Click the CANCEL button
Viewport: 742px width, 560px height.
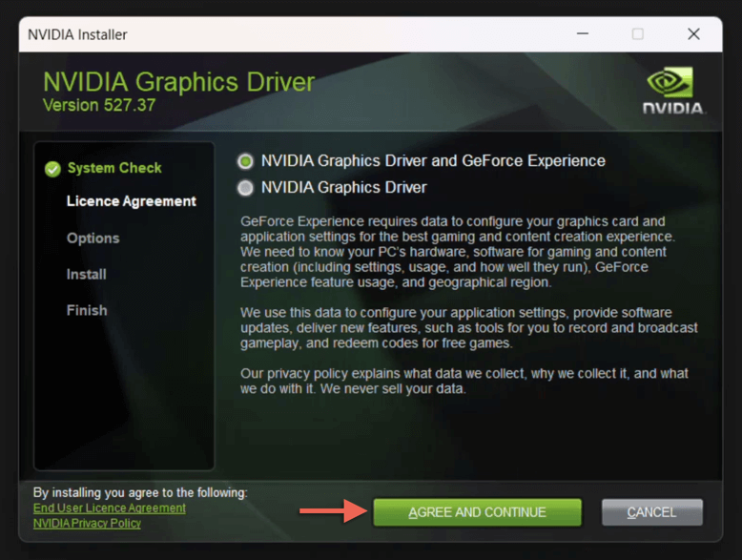651,512
